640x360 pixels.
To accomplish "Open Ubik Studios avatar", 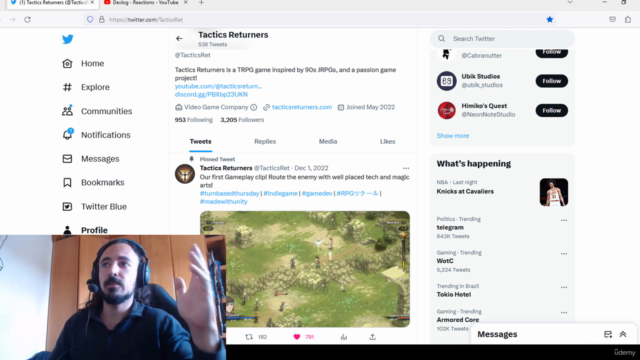I will (447, 81).
